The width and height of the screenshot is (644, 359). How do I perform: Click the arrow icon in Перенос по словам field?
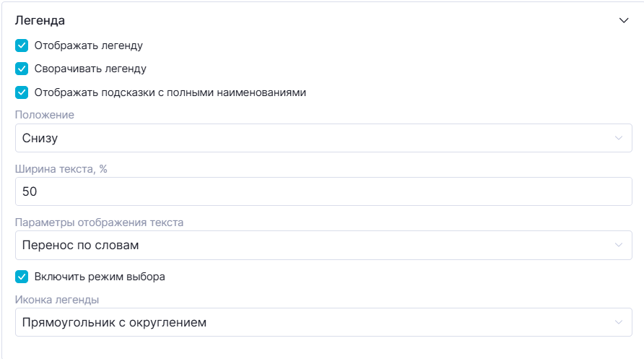click(x=618, y=245)
